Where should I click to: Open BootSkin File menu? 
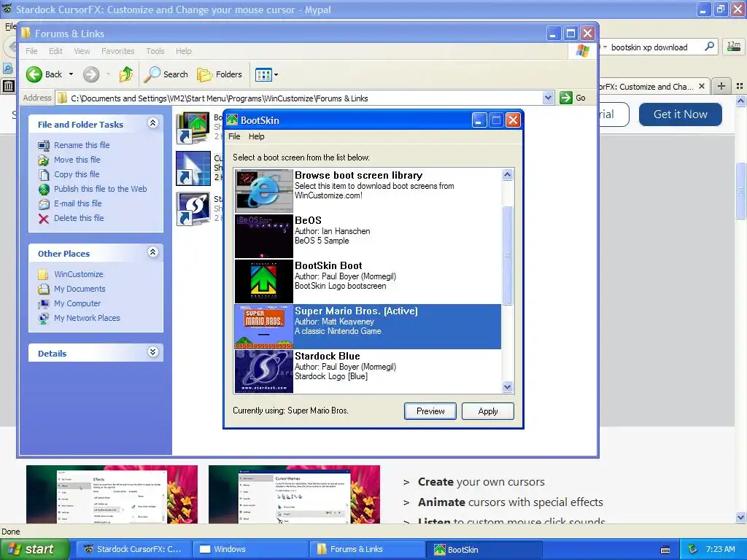234,136
